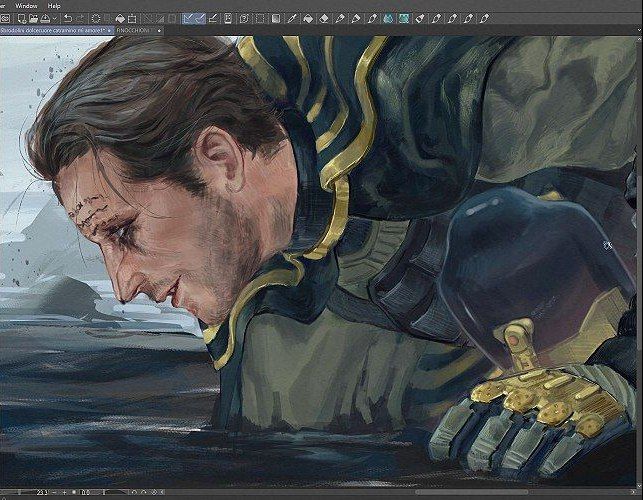The width and height of the screenshot is (643, 500).
Task: Open the Help menu
Action: pos(54,6)
